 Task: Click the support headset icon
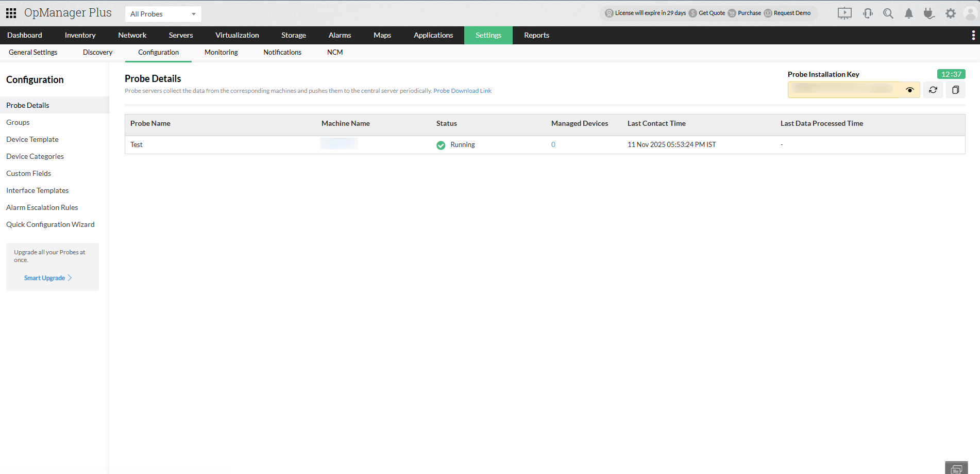[868, 13]
